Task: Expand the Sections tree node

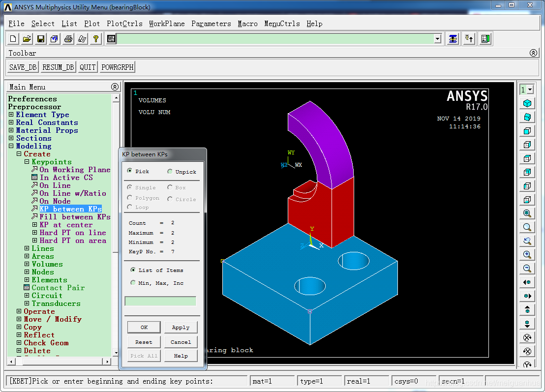Action: [x=11, y=138]
